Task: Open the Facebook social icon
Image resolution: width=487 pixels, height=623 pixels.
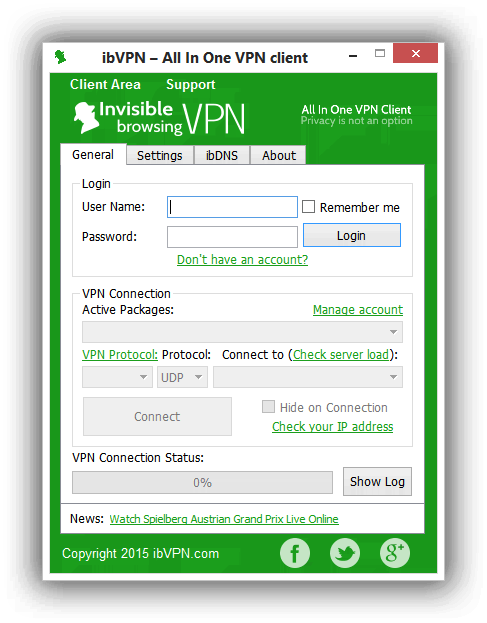Action: (x=295, y=553)
